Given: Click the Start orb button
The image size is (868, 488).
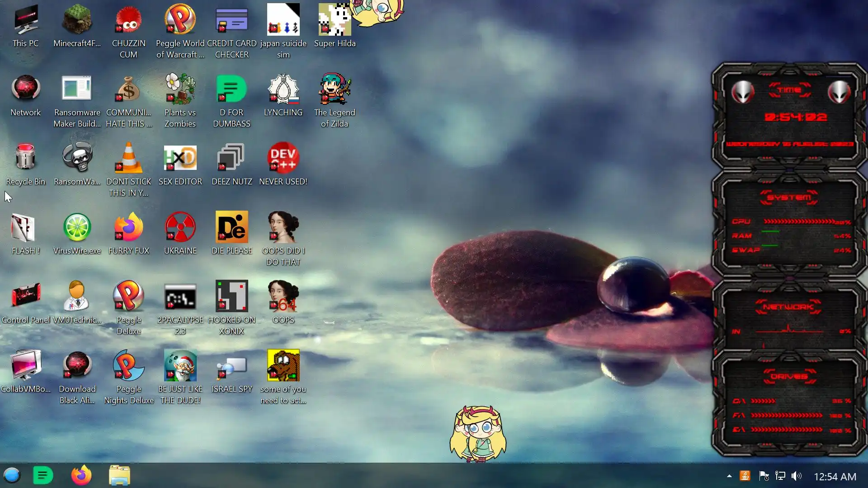Looking at the screenshot, I should click(x=12, y=475).
